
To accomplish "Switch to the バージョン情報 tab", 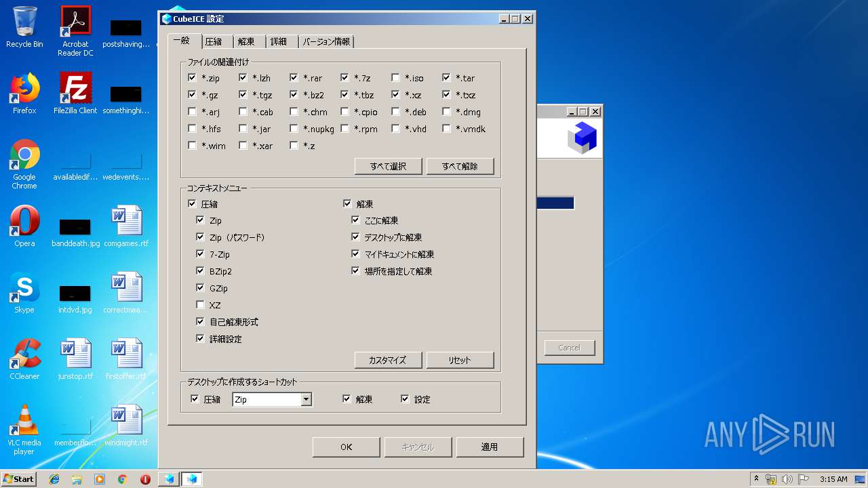I will coord(326,41).
